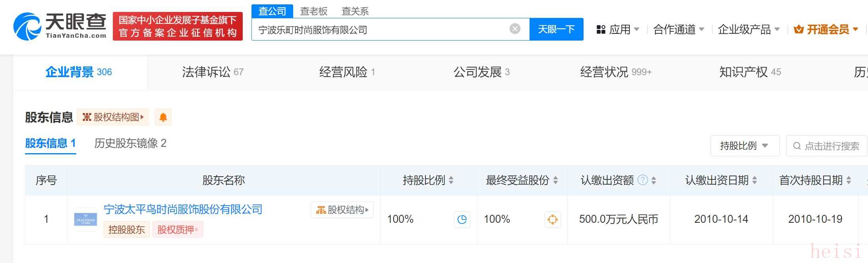Clear the search box text
The image size is (868, 263).
tap(514, 29)
